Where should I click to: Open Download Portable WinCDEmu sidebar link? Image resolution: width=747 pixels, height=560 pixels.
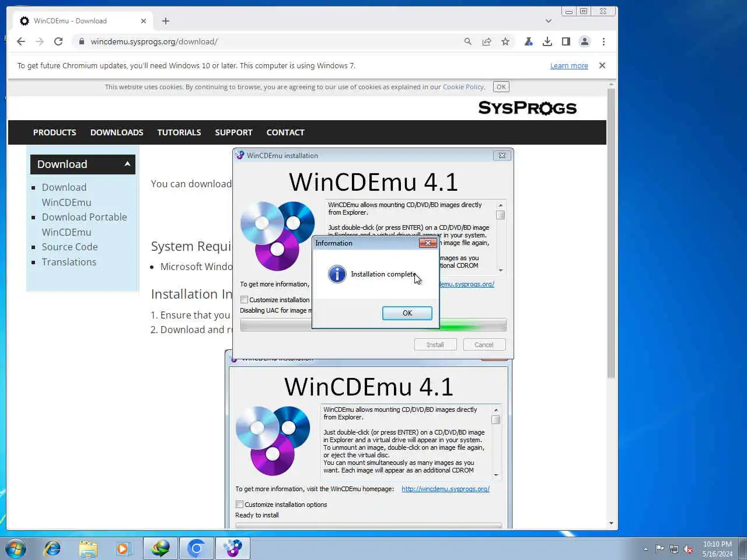[x=85, y=225]
